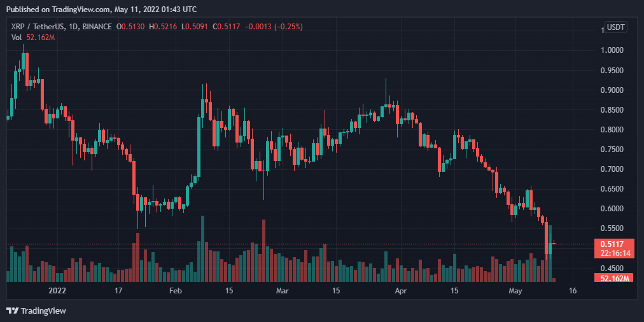644x322 pixels.
Task: Click the red 52.162M volume axis tag
Action: click(612, 279)
